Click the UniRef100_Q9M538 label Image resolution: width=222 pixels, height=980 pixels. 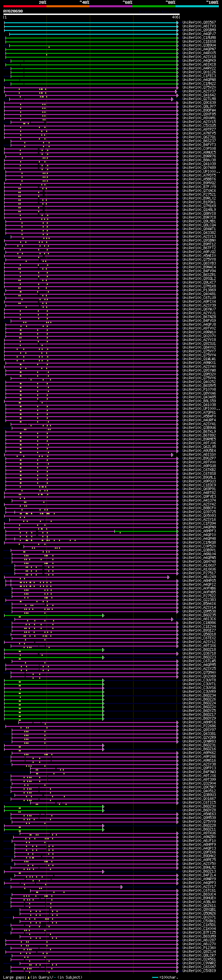pos(199,612)
